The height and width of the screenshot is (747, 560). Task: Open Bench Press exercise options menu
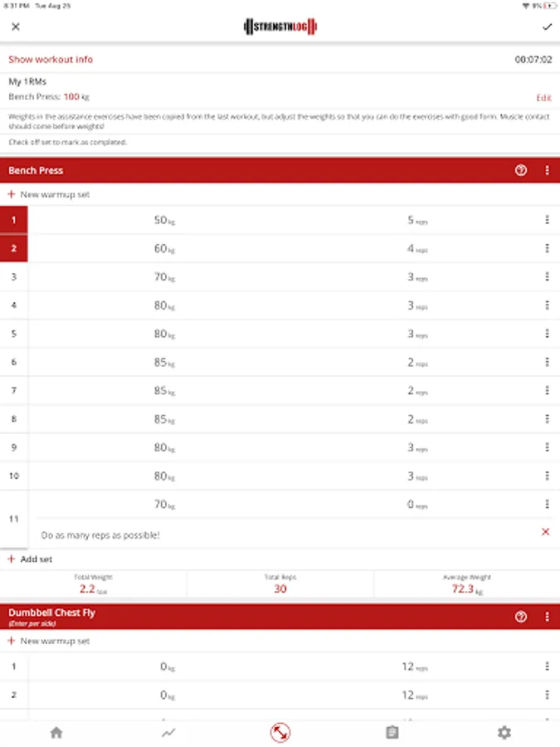(x=547, y=170)
